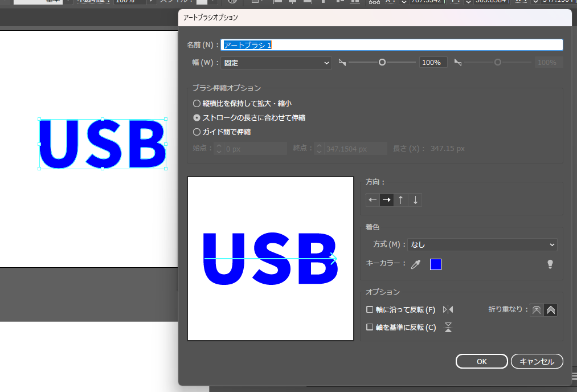Click the アートブラシオプション dialog title

coord(211,17)
